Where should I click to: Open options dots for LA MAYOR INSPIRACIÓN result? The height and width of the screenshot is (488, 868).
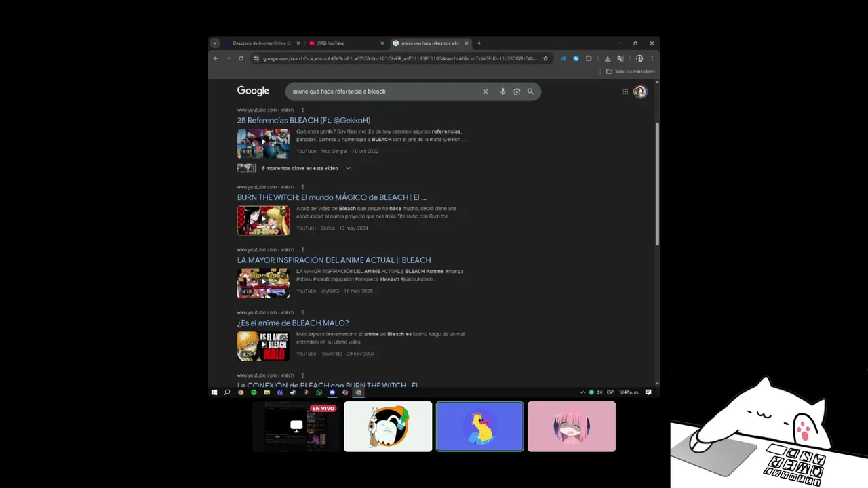302,249
